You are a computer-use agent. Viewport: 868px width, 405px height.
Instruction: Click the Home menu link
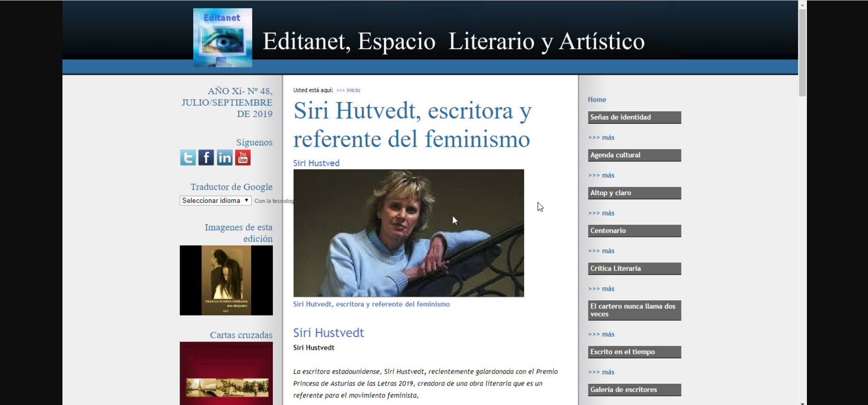click(x=597, y=100)
